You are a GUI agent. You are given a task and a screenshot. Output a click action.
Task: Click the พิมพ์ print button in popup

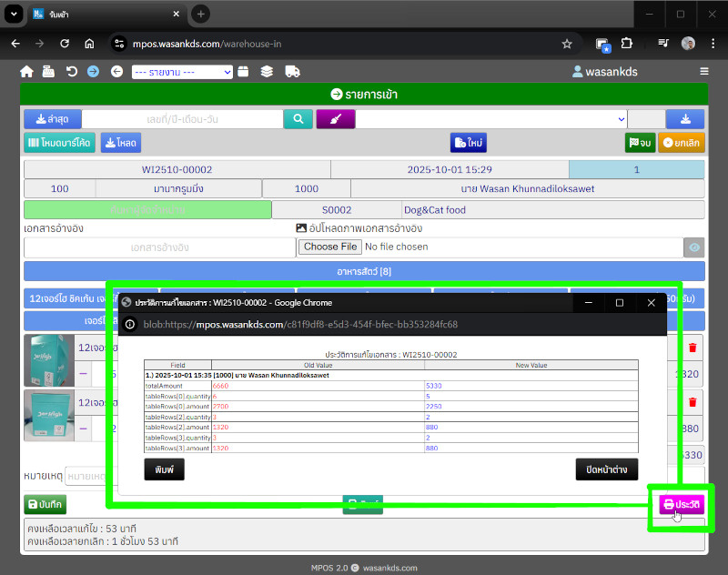165,469
